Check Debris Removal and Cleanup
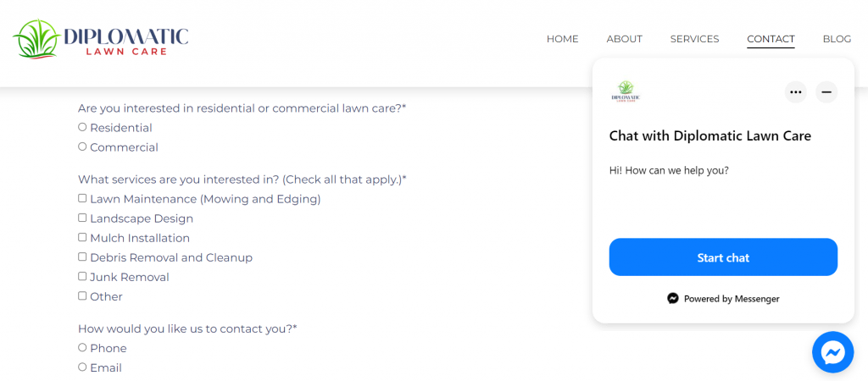Screen dimensions: 868x381 (82, 257)
